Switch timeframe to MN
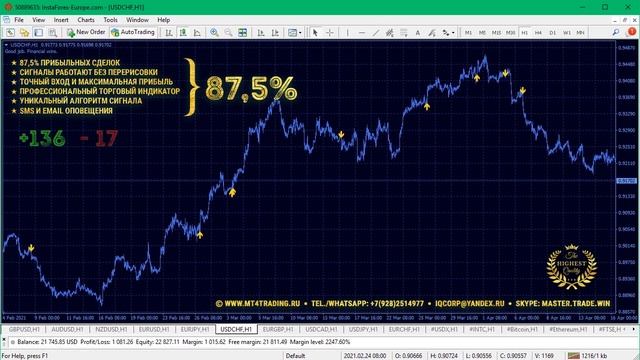This screenshot has width=640, height=360. click(x=580, y=32)
